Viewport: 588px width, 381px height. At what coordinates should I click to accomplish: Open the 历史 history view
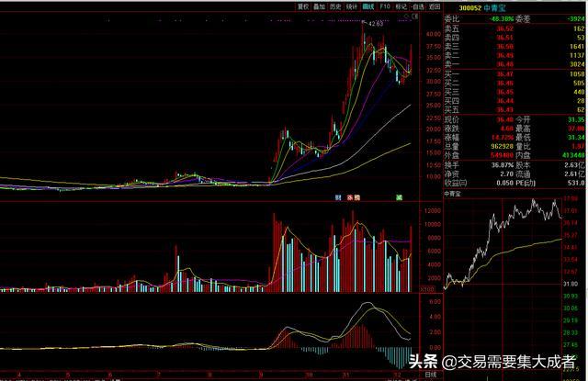pyautogui.click(x=336, y=6)
